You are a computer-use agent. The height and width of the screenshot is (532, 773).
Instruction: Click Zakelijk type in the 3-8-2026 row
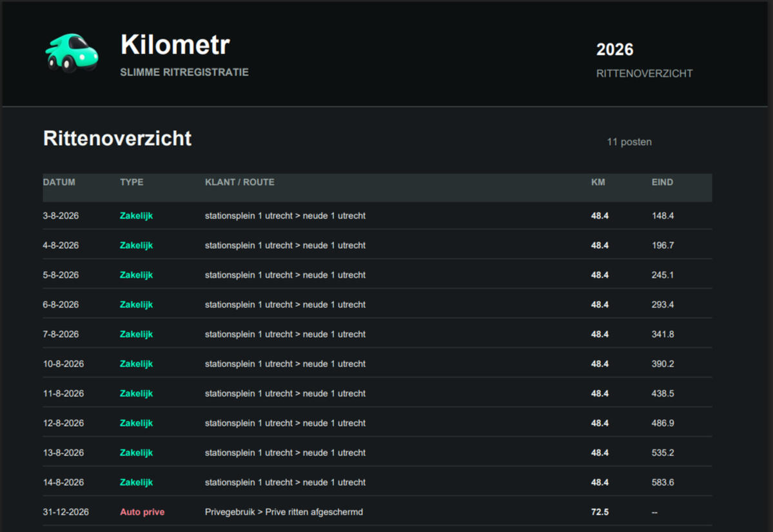[136, 215]
